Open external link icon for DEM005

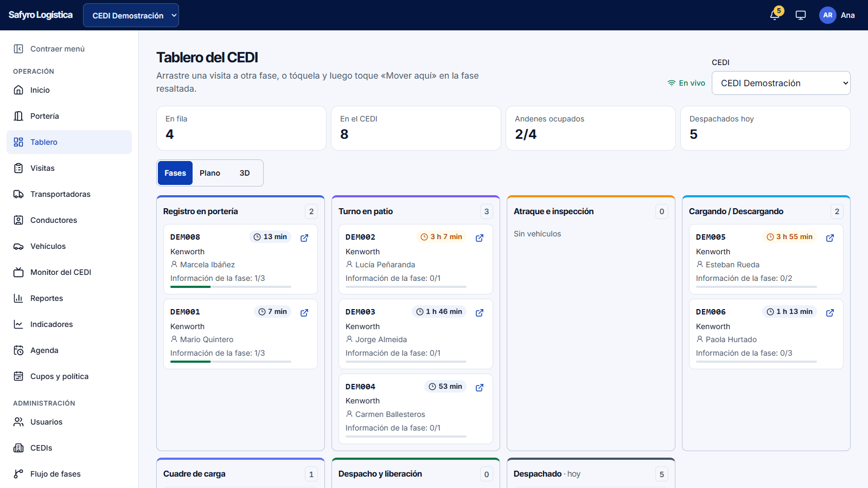pyautogui.click(x=830, y=238)
